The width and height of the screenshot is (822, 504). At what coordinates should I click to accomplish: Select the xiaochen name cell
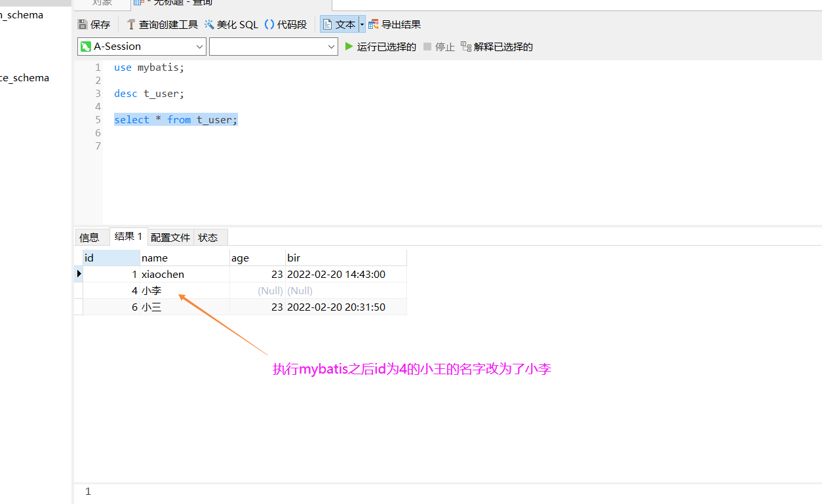pyautogui.click(x=185, y=274)
